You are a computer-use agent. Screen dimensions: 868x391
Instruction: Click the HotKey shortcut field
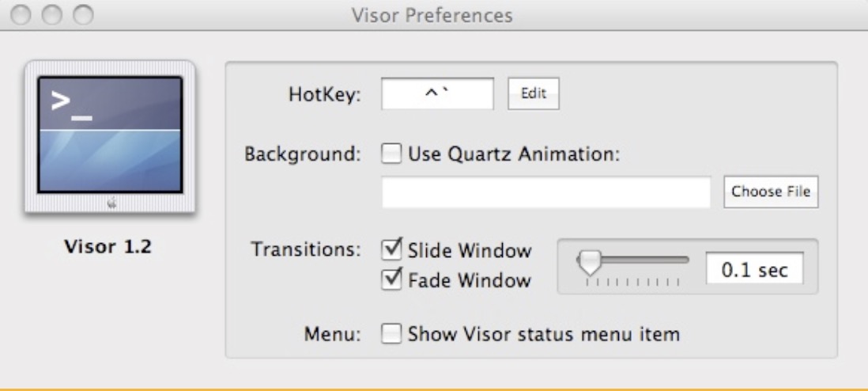click(x=437, y=93)
